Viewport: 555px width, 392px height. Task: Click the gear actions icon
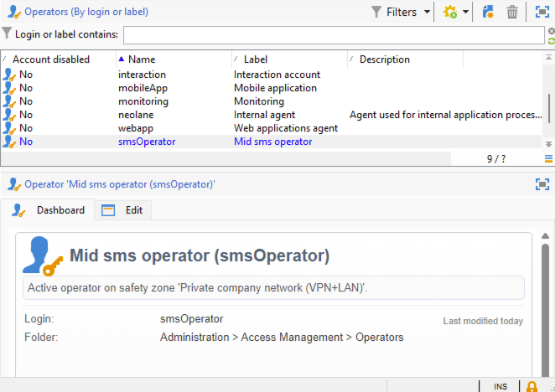click(450, 13)
